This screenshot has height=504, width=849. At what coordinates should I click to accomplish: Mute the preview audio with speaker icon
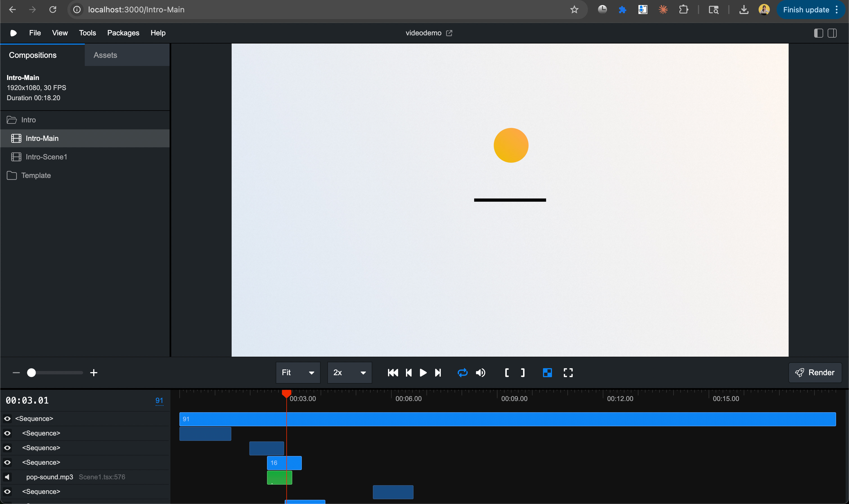[x=480, y=373]
